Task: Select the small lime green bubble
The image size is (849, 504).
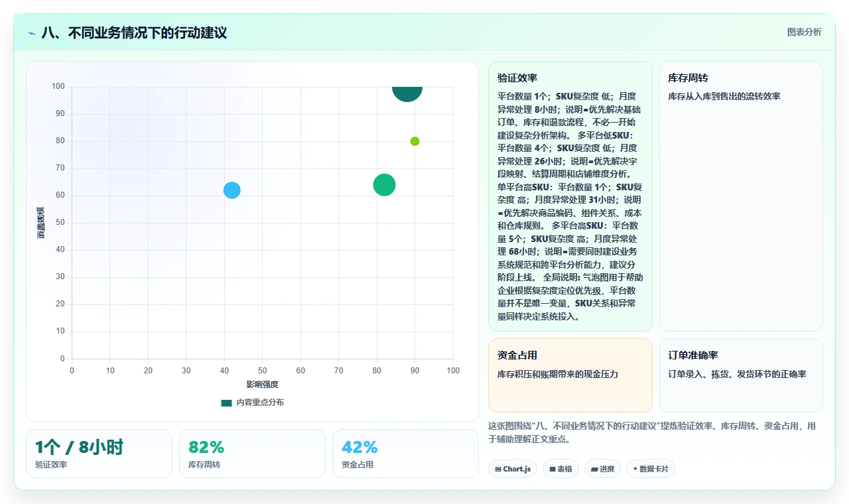Action: pos(415,141)
